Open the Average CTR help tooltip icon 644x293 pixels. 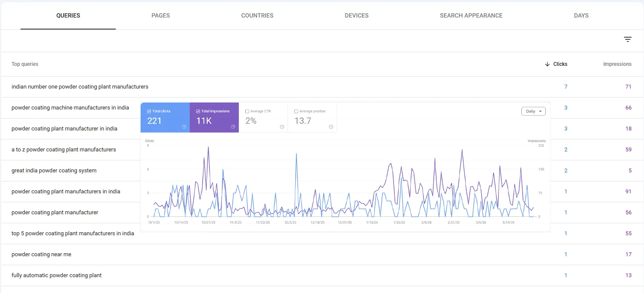pyautogui.click(x=282, y=127)
